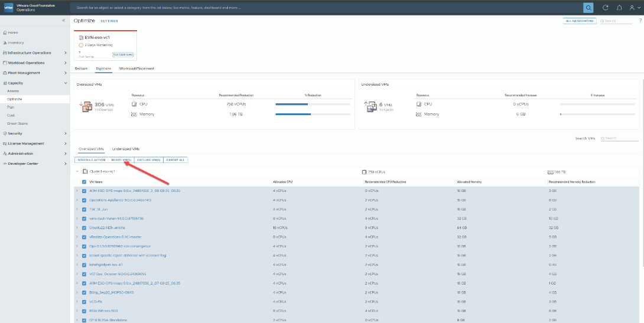644x323 pixels.
Task: Expand the Ubuntu22-1-ER-Jenkins row
Action: 77,227
